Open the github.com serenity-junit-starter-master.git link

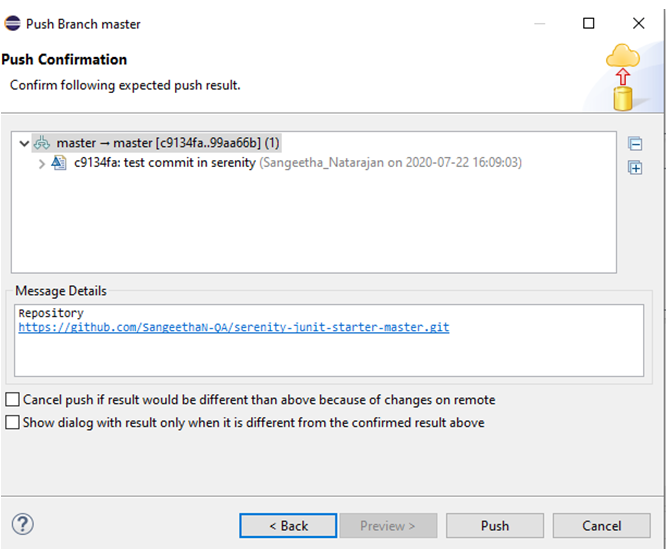(x=234, y=327)
